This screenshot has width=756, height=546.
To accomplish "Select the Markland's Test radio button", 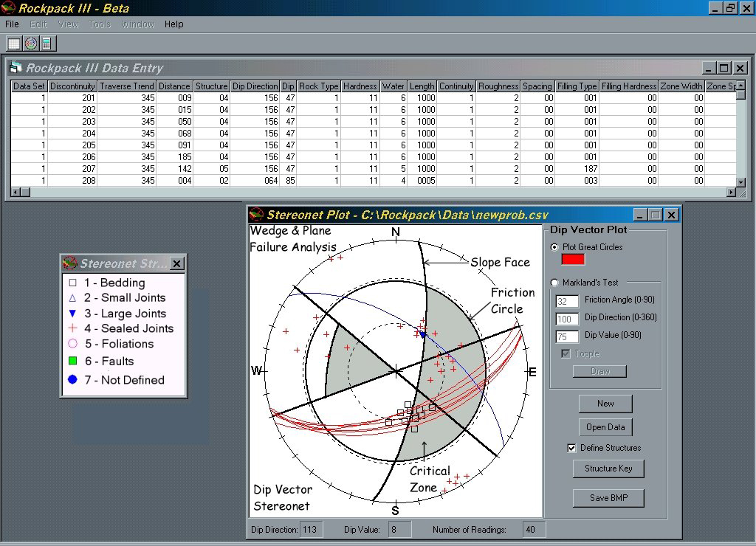I will tap(555, 283).
